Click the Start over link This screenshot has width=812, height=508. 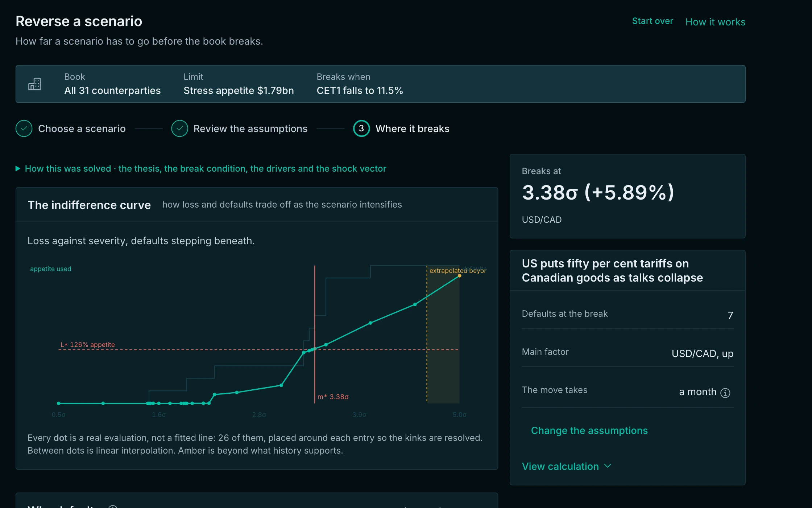(652, 21)
